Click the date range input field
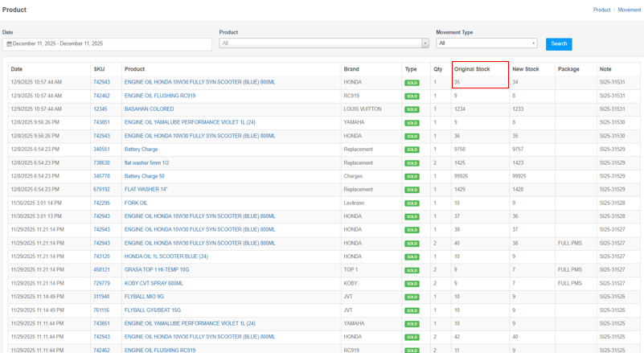The image size is (644, 353). 109,44
